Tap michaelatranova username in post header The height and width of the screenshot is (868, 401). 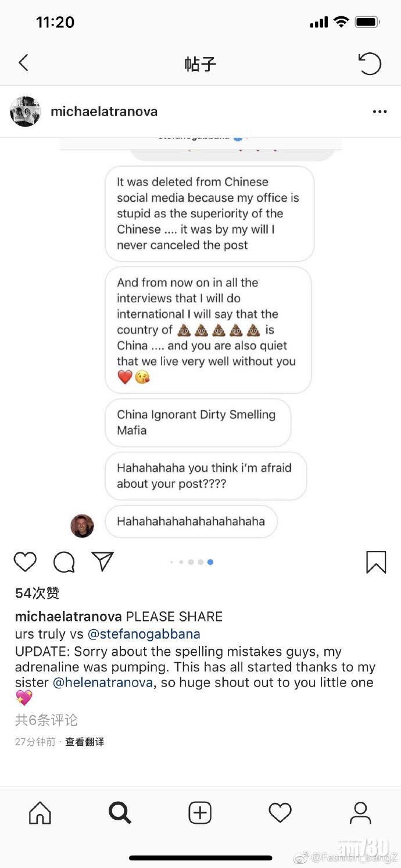coord(104,112)
